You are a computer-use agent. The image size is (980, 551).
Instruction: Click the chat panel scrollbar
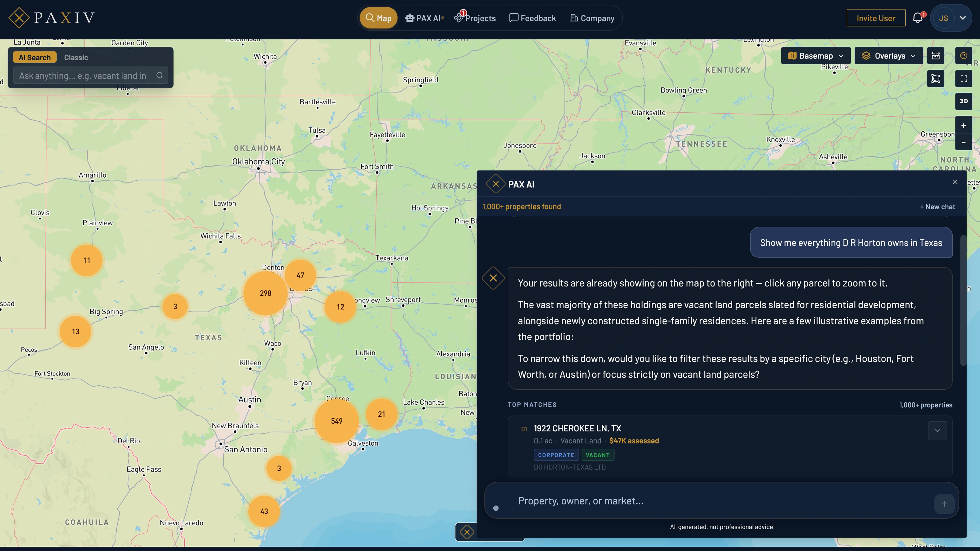click(963, 300)
